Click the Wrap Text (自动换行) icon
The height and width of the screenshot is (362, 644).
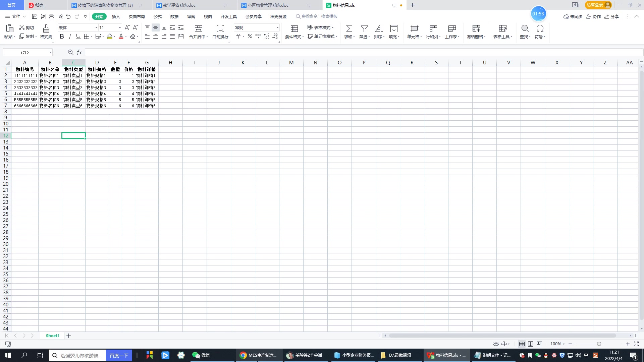click(x=220, y=28)
